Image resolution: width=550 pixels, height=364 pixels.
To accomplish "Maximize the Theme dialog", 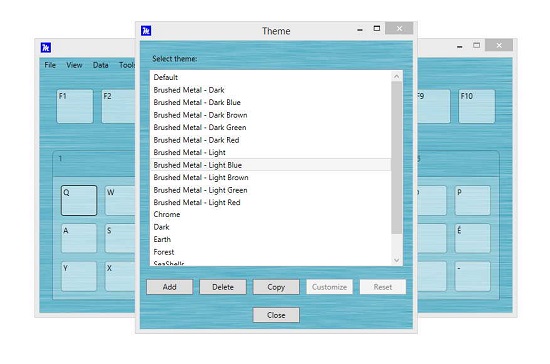I will (377, 28).
